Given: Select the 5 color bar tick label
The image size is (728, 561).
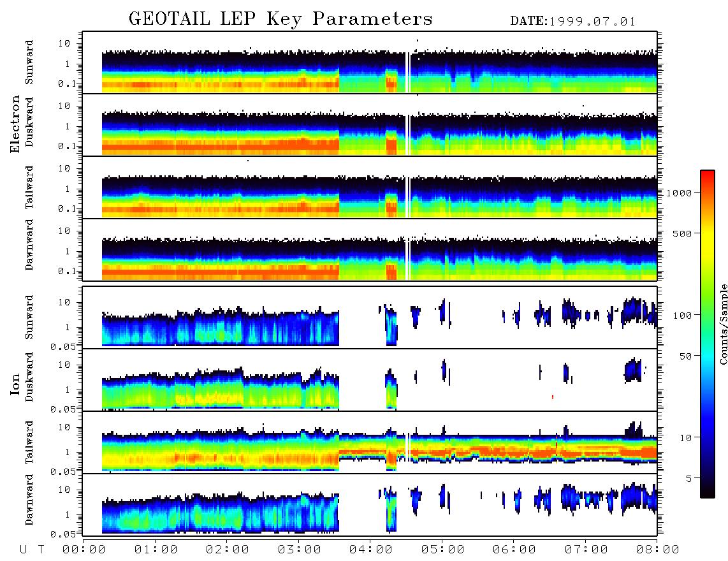Looking at the screenshot, I should click(x=689, y=478).
